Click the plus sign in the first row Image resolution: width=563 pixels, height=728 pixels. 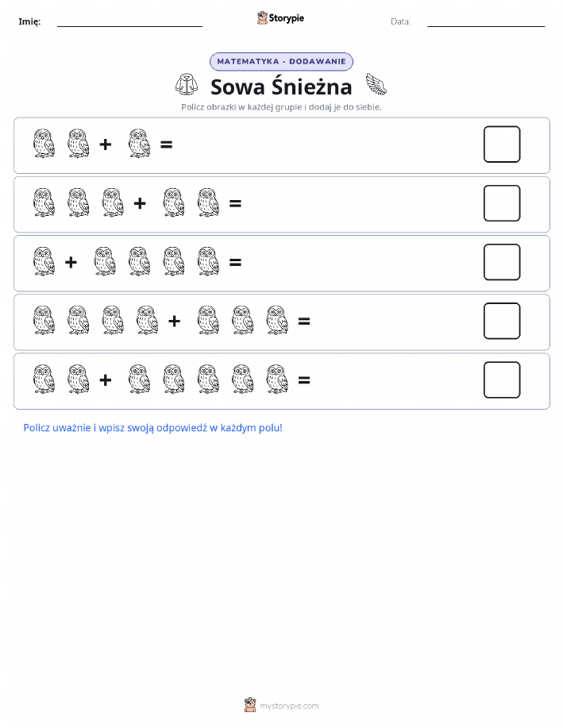click(x=106, y=144)
